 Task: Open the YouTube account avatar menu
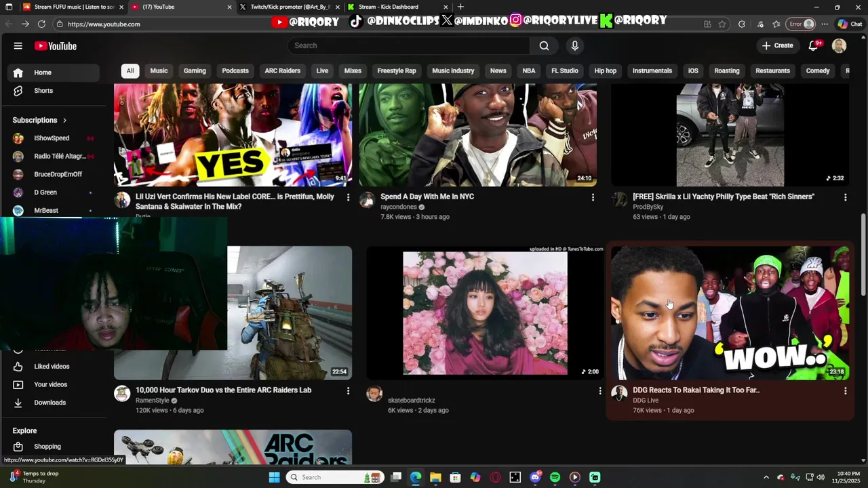click(x=840, y=45)
